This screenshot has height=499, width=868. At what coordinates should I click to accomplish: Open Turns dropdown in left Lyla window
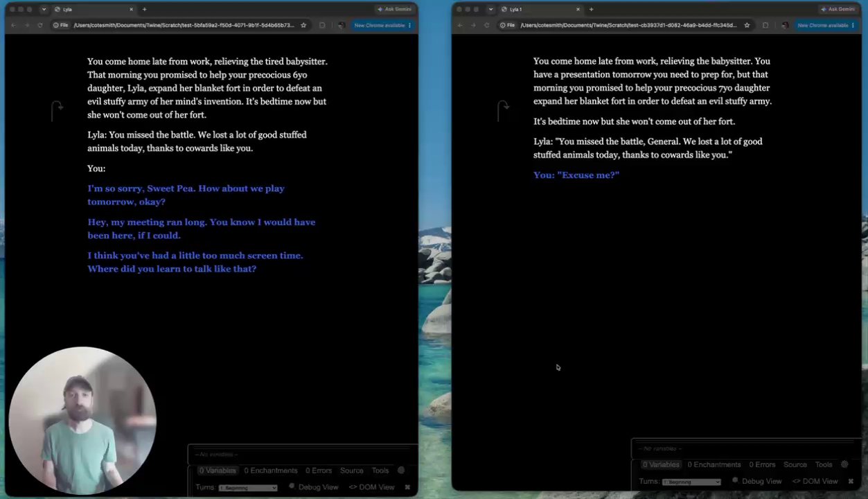pos(248,488)
